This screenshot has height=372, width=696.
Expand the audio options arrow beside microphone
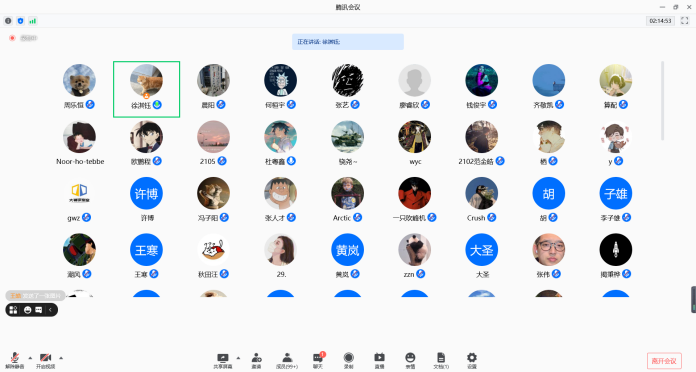pyautogui.click(x=30, y=358)
